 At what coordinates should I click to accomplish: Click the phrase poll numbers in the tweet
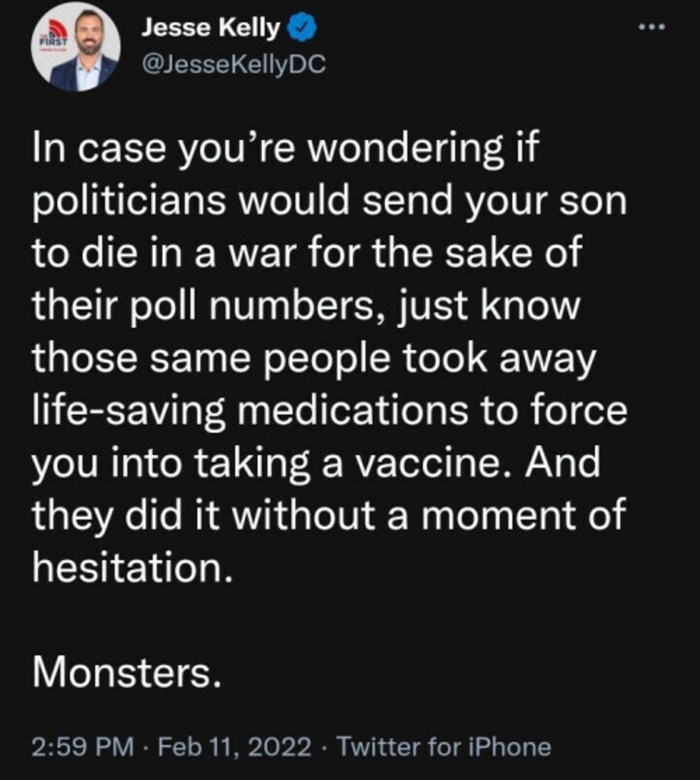pos(251,307)
